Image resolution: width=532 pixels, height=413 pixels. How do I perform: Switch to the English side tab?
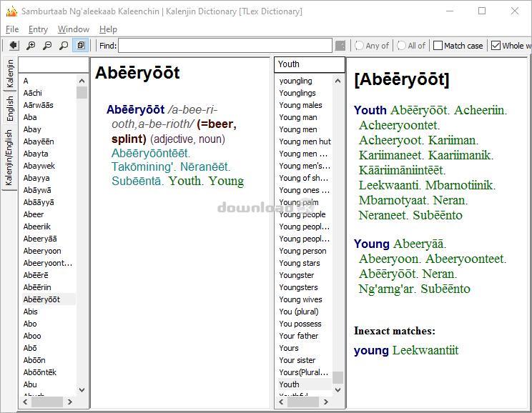9,108
